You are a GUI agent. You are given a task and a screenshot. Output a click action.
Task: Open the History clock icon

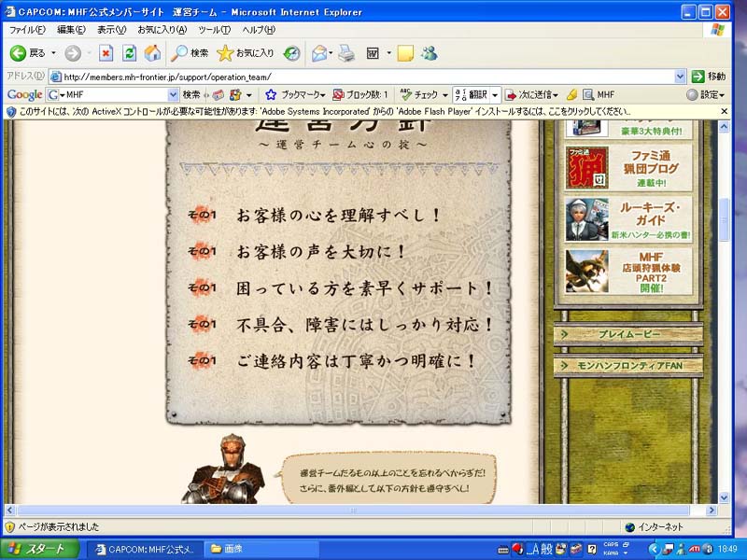(291, 53)
